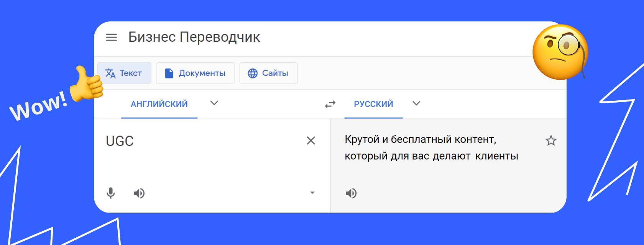This screenshot has height=245, width=644.
Task: Select the microphone to dictate text
Action: point(111,193)
